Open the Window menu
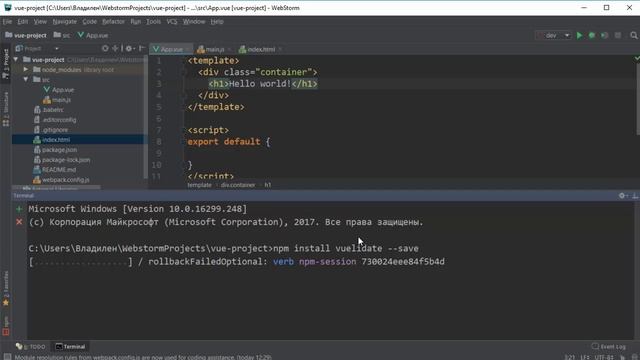This screenshot has height=360, width=640. (194, 22)
